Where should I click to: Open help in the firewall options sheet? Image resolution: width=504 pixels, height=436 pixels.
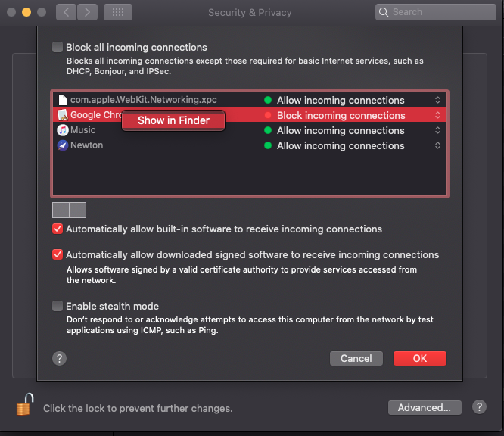(x=60, y=358)
